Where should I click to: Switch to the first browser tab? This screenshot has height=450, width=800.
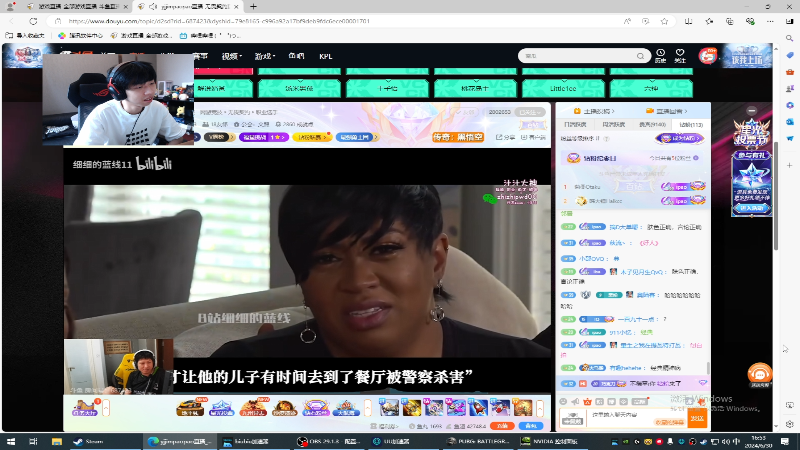78,7
